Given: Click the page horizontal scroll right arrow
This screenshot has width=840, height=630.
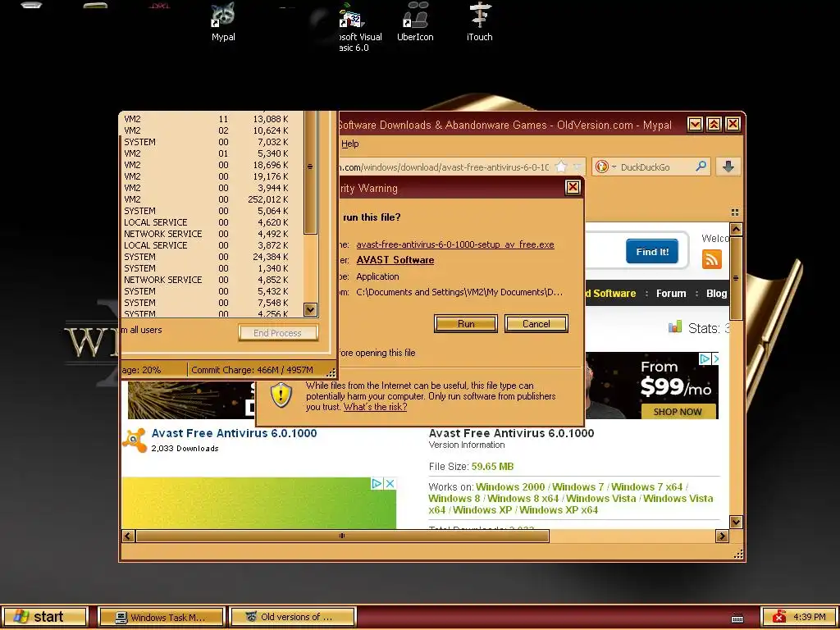Looking at the screenshot, I should [x=722, y=536].
